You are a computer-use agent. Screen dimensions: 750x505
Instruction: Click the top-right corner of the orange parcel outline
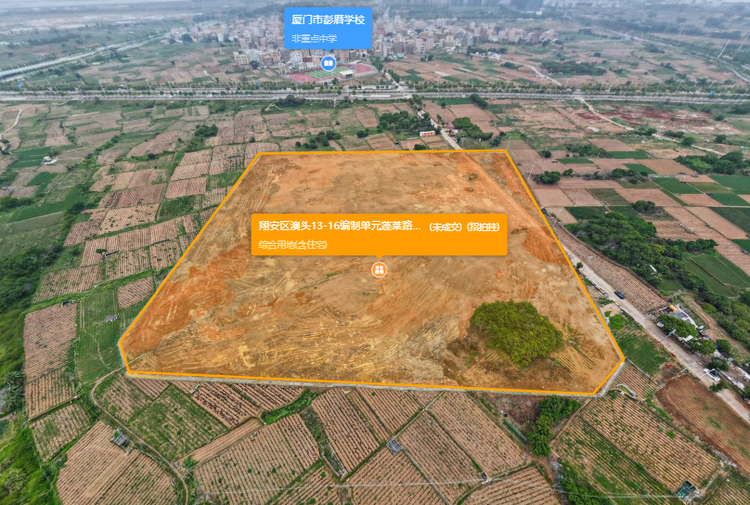(504, 151)
